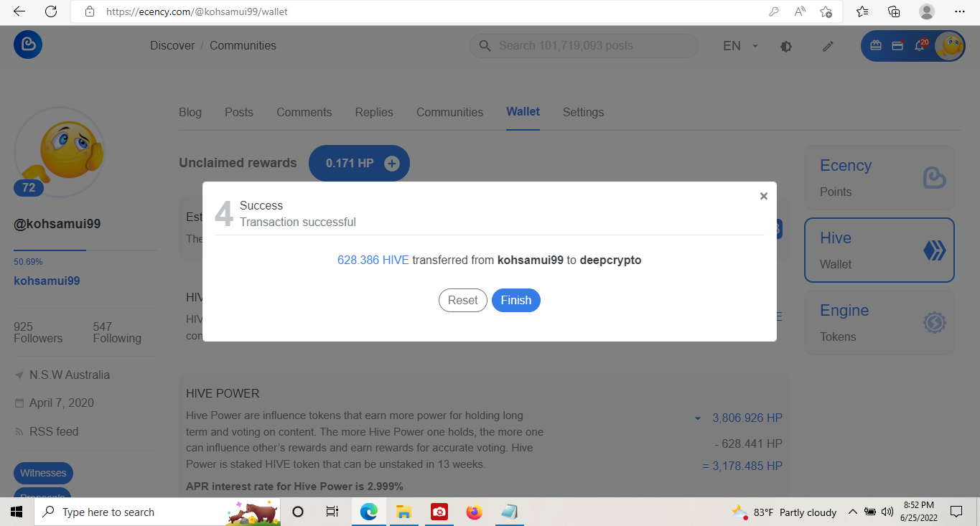This screenshot has height=526, width=980.
Task: Expand the 3,806.926 HP dropdown arrow
Action: click(698, 418)
